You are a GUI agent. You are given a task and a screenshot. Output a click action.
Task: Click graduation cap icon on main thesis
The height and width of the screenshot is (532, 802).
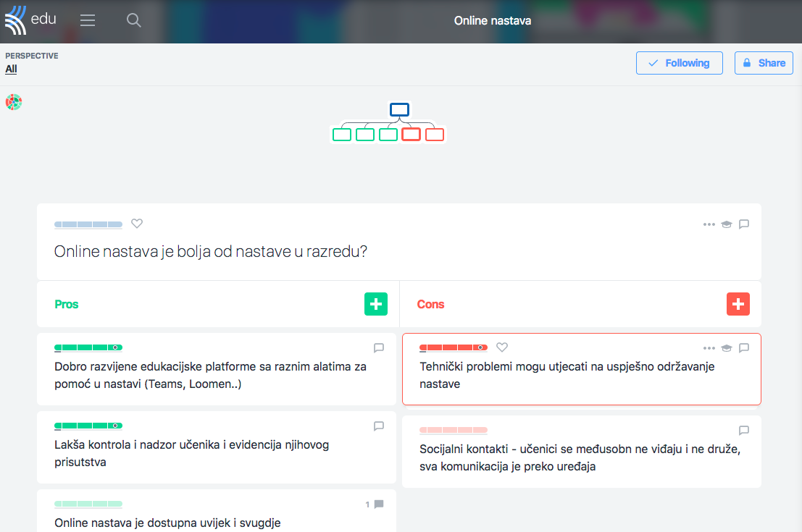pyautogui.click(x=726, y=224)
